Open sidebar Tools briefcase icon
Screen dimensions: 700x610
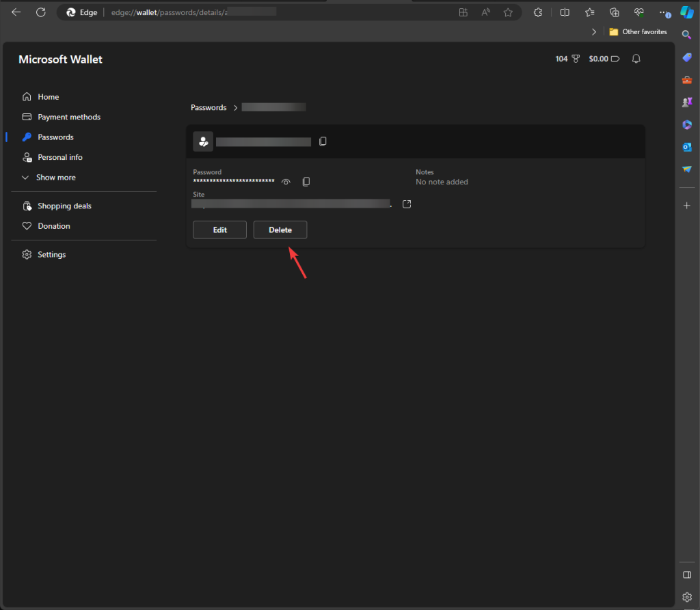[x=686, y=80]
